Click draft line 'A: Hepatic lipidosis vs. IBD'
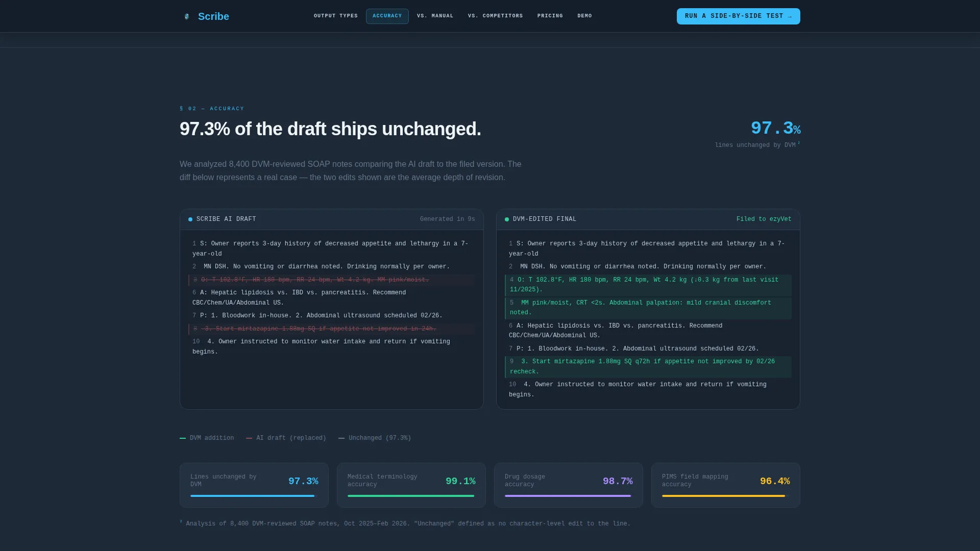 [332, 298]
